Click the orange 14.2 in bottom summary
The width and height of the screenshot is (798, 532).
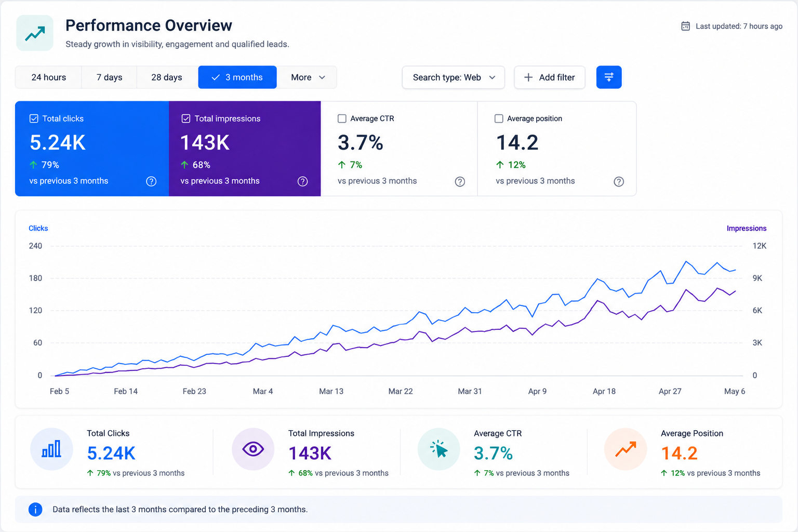tap(679, 453)
